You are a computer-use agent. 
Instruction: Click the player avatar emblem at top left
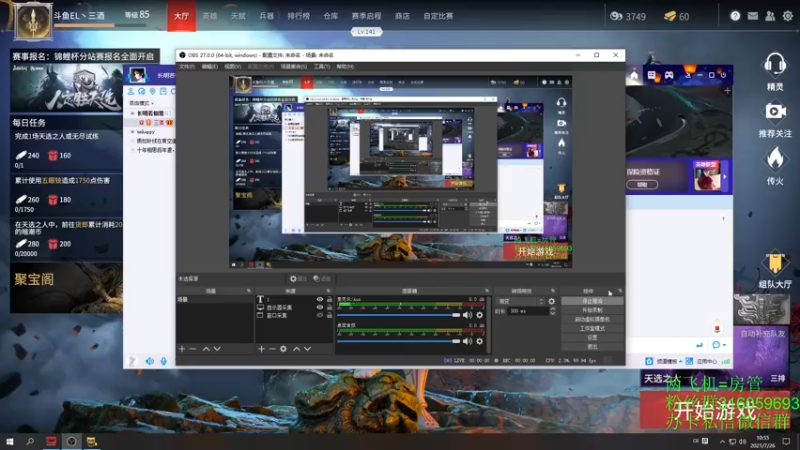[x=33, y=21]
